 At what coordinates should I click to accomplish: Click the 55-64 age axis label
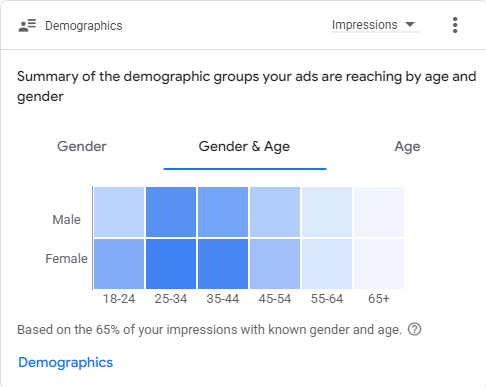pos(327,299)
